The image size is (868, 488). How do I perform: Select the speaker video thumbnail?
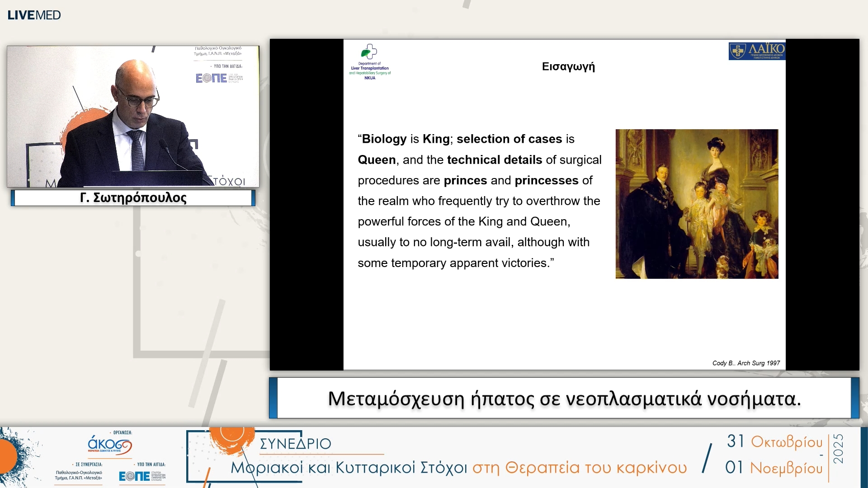click(x=133, y=116)
